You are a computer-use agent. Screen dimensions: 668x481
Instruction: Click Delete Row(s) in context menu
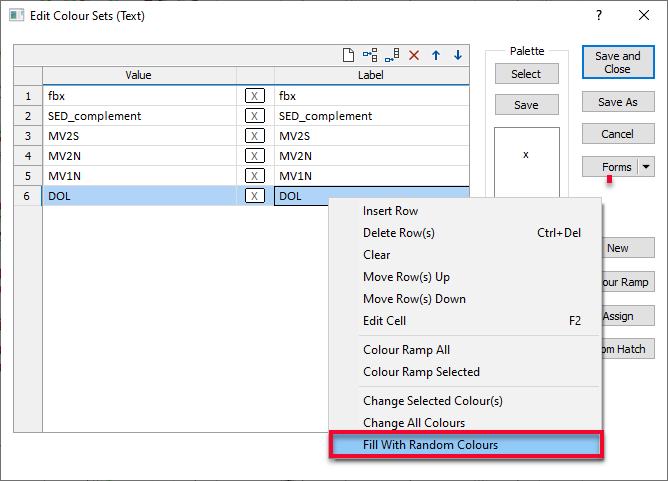click(398, 233)
